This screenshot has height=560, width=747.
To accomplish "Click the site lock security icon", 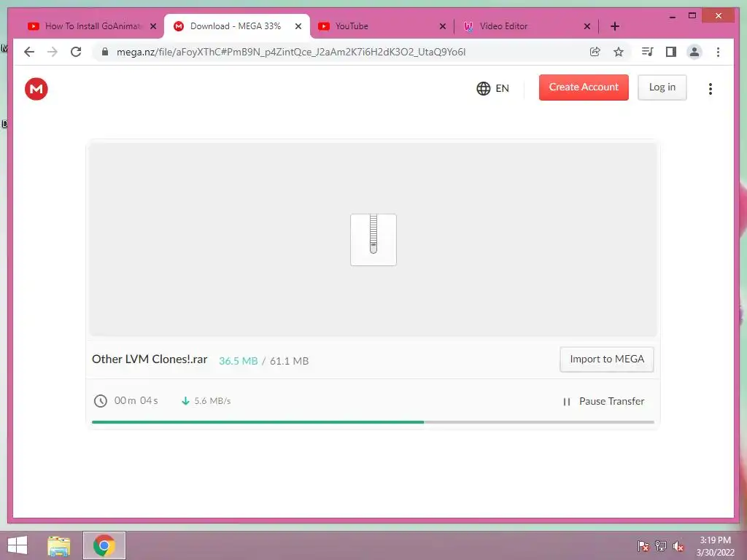I will click(105, 52).
